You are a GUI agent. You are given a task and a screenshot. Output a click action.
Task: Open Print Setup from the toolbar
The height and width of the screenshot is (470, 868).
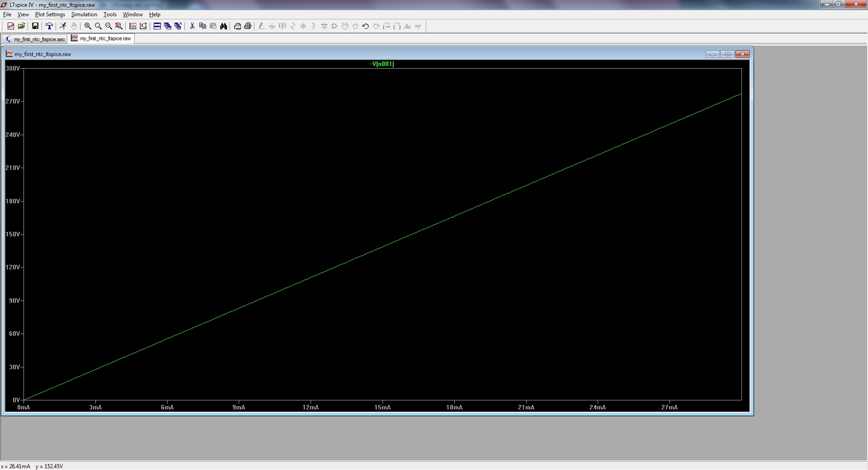[x=237, y=26]
